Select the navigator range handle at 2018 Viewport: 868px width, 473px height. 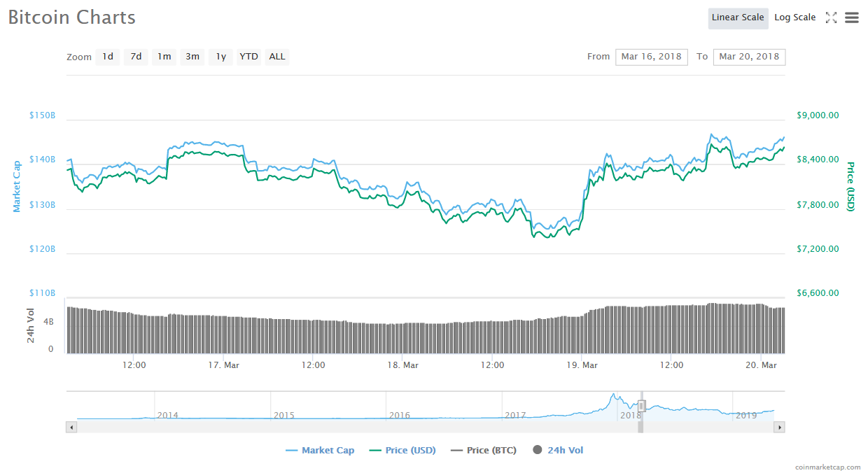641,406
